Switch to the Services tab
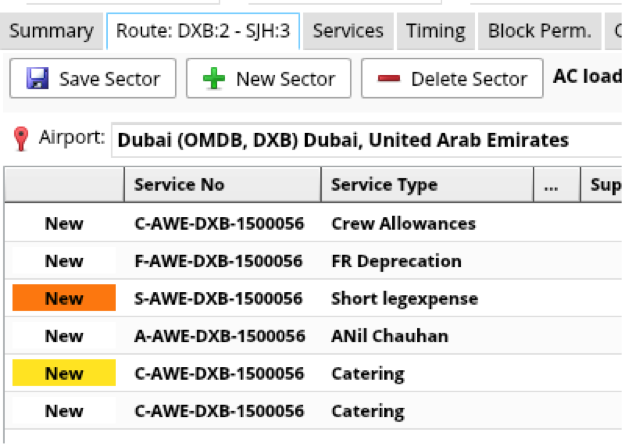The height and width of the screenshot is (444, 622). coord(347,31)
